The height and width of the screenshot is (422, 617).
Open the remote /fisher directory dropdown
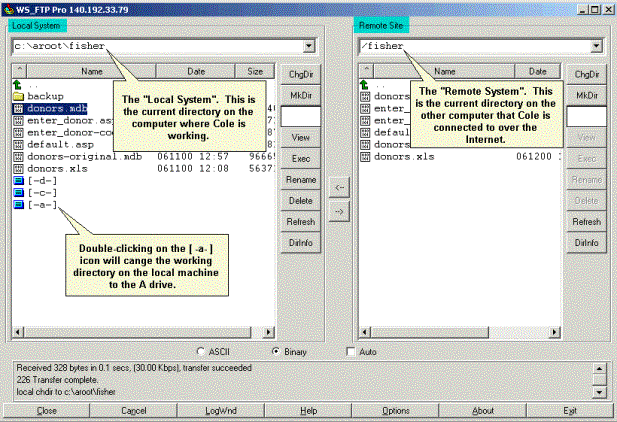click(x=597, y=46)
